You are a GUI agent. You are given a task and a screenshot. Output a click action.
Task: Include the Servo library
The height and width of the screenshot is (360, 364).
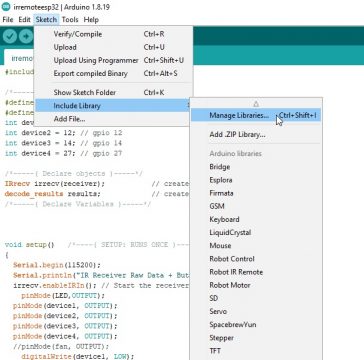pos(256,311)
